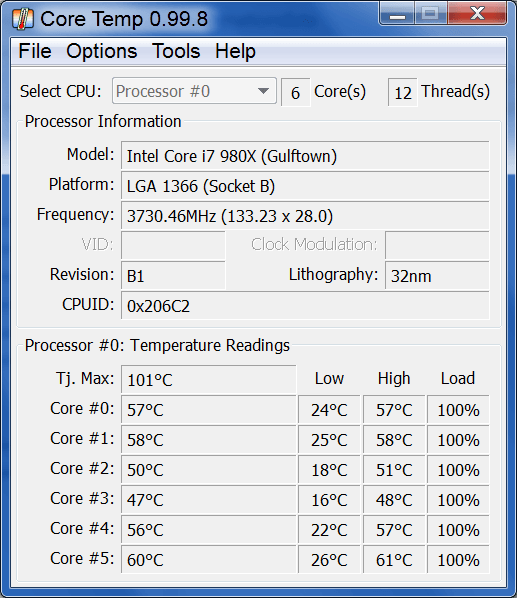This screenshot has height=598, width=517.
Task: Click the maximize button in title bar
Action: [x=430, y=14]
